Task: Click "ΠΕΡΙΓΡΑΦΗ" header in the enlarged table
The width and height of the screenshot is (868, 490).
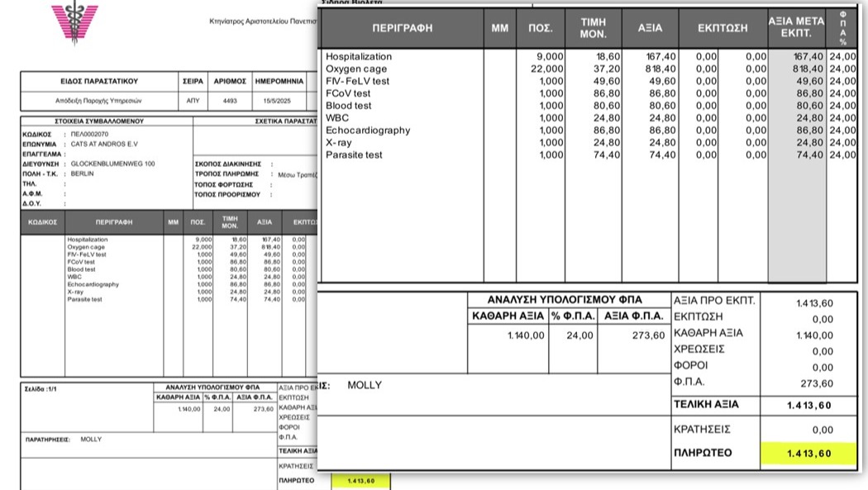Action: click(x=403, y=27)
